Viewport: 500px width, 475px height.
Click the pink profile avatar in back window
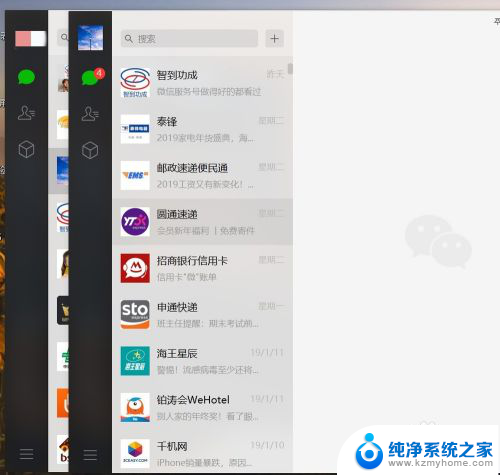point(30,38)
